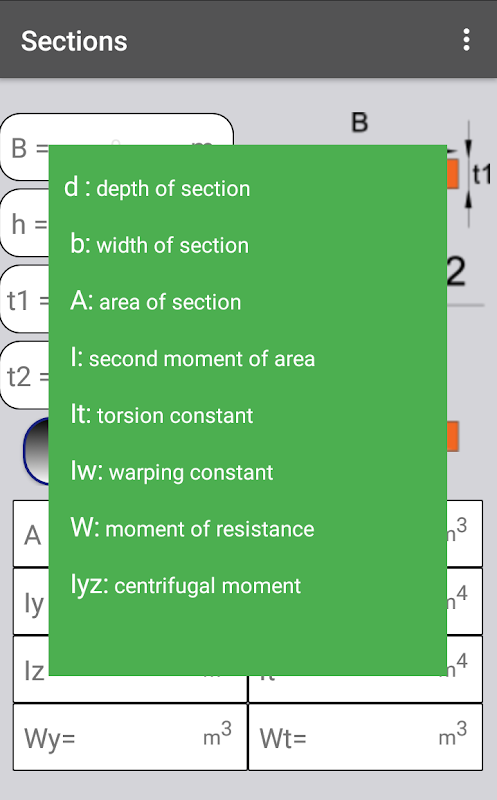Screen dimensions: 497x800
Task: Select the 'b: width of section' entry
Action: point(159,245)
